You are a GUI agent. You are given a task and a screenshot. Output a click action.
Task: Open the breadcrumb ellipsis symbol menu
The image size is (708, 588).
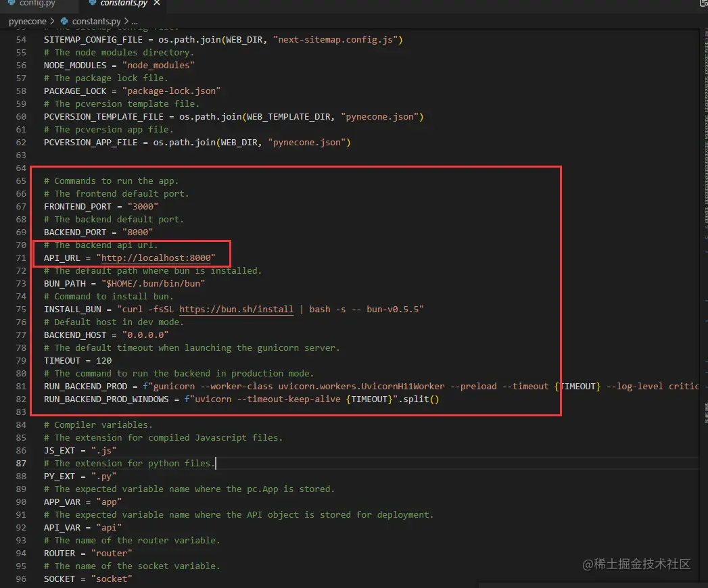coord(135,21)
